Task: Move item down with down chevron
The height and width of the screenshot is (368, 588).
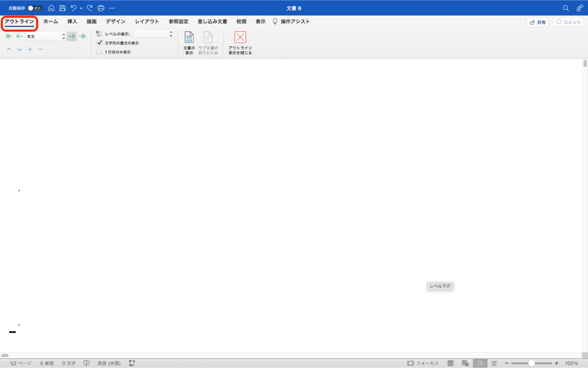Action: 19,49
